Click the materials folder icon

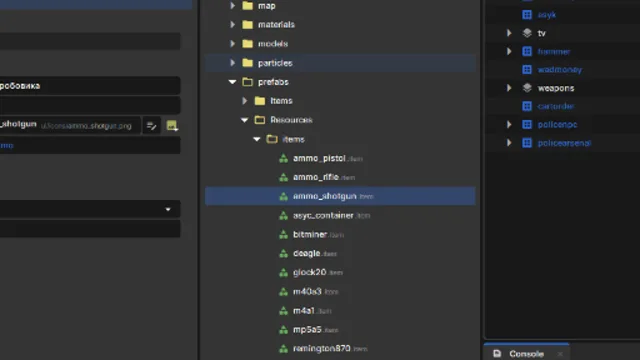(x=247, y=24)
